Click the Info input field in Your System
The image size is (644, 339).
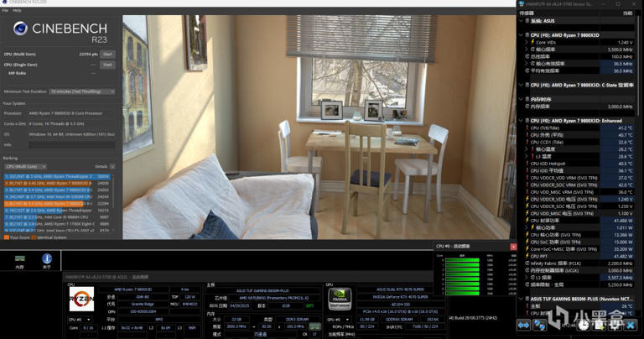71,143
